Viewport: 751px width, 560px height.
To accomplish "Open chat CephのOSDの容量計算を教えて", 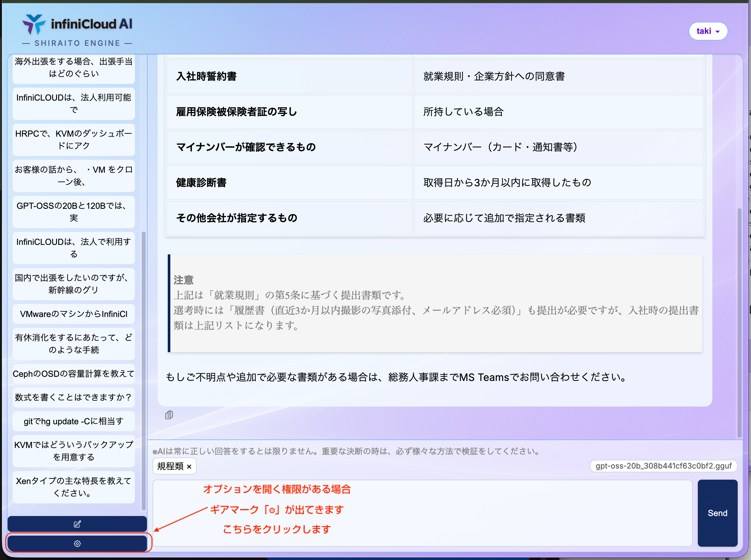I will [73, 374].
